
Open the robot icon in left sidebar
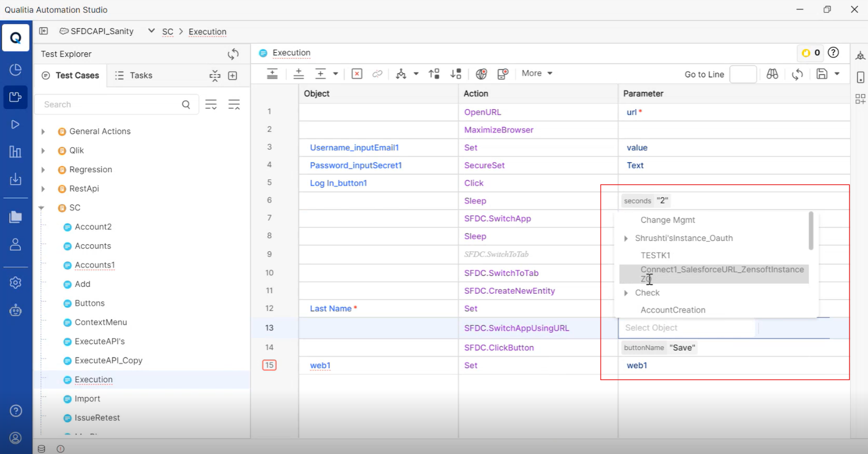(x=15, y=310)
